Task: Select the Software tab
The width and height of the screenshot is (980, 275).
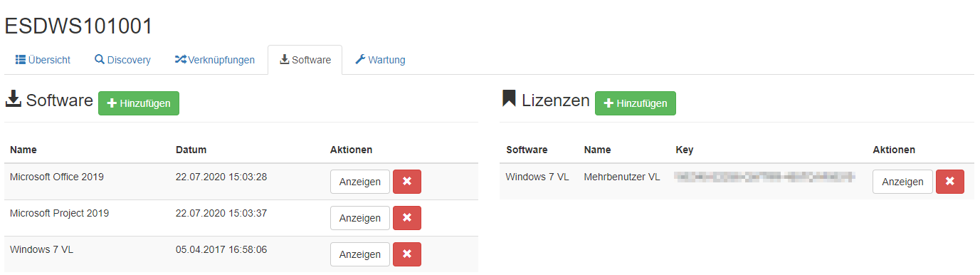Action: pos(305,60)
